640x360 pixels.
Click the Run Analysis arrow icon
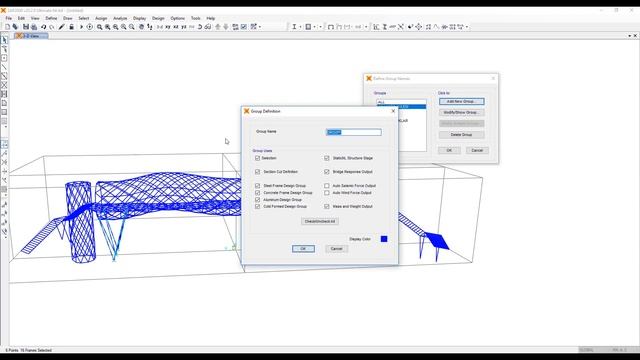coord(81,27)
